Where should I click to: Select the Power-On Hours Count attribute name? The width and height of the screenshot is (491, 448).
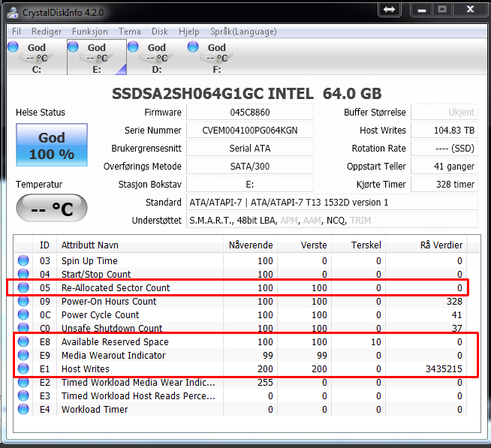tap(109, 301)
